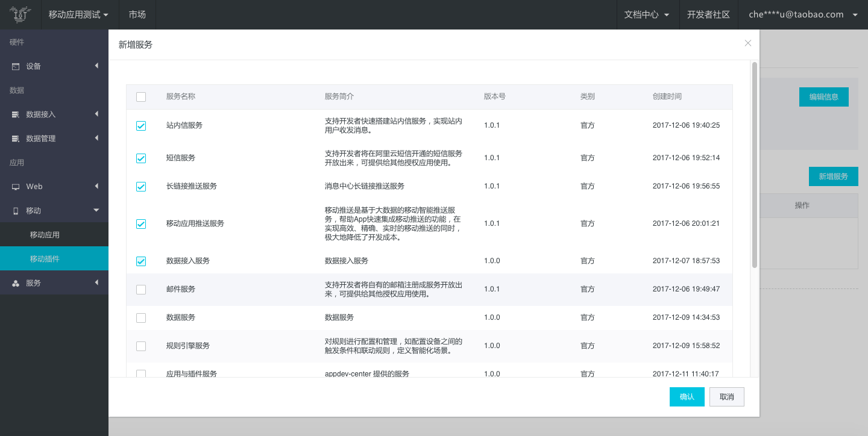Click the Web monitor icon in sidebar

coord(16,187)
